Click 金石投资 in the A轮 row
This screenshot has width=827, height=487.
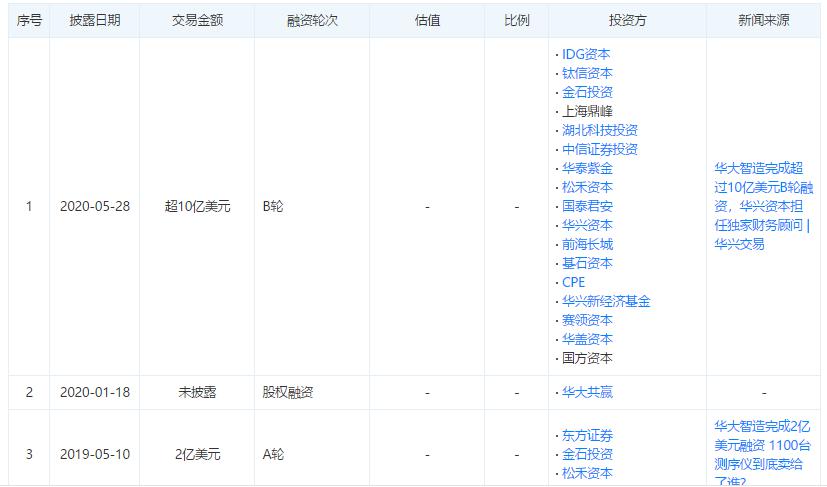(x=587, y=454)
